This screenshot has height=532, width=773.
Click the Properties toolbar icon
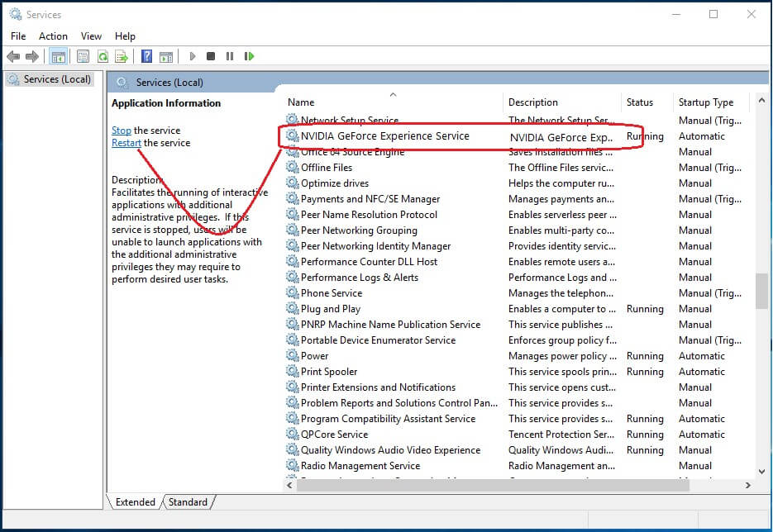click(83, 56)
